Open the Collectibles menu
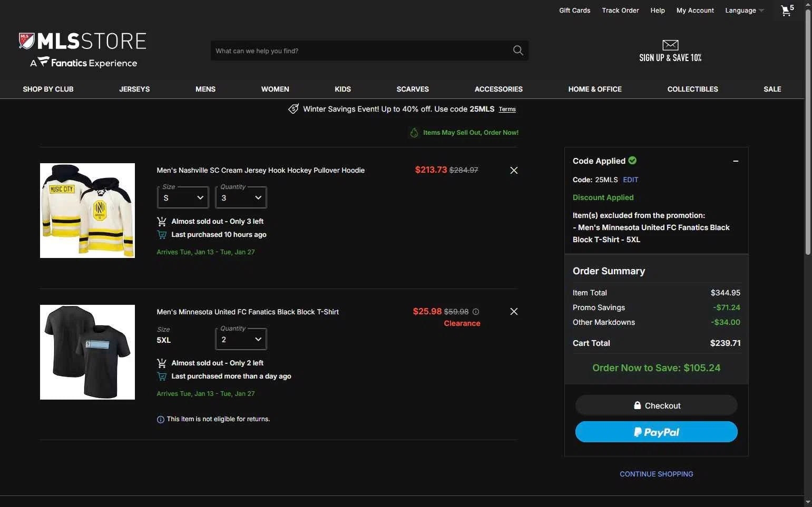The image size is (812, 507). point(692,89)
